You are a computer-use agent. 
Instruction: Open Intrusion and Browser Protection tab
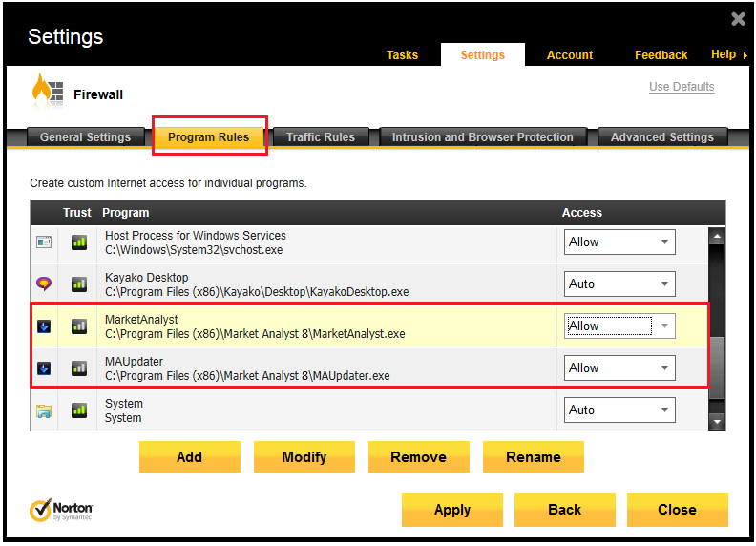(483, 137)
